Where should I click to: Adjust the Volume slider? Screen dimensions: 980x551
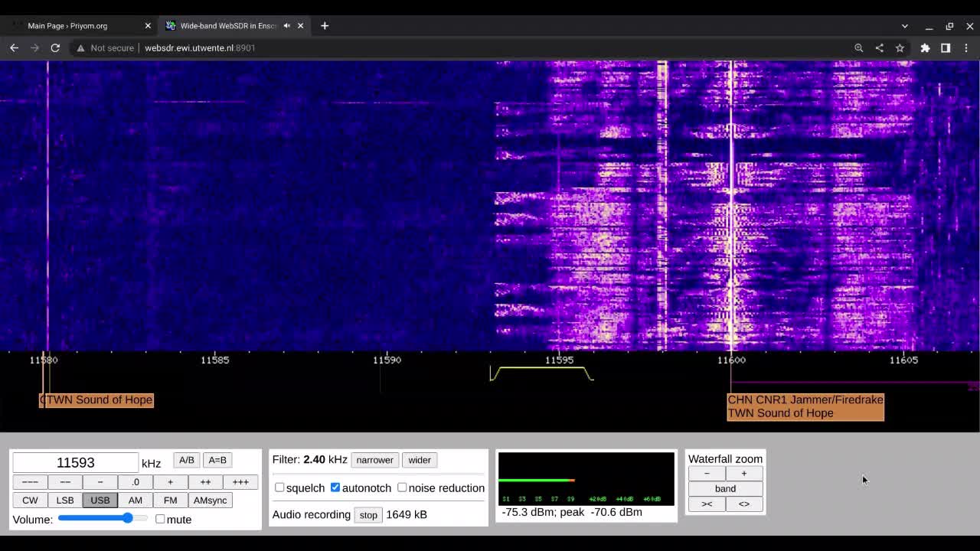tap(103, 518)
